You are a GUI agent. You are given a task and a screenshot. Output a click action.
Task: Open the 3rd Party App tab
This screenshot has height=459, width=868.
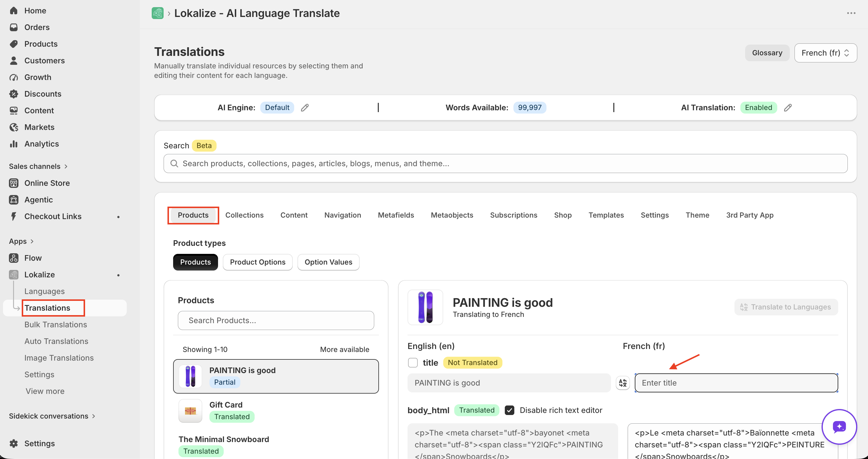point(750,215)
